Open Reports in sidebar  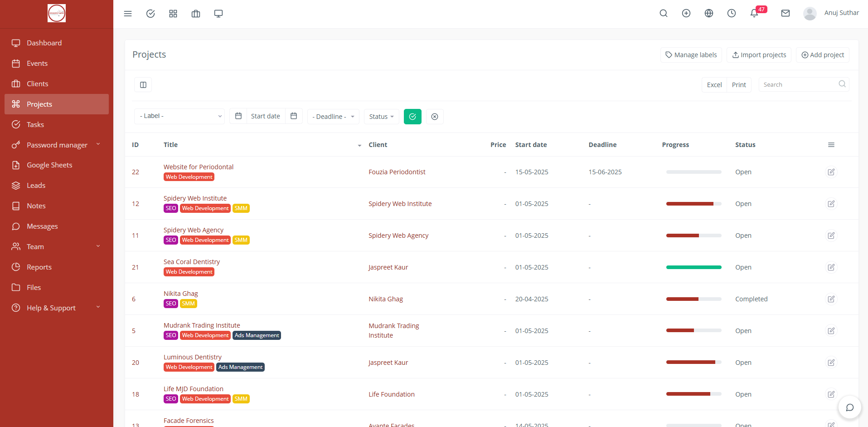tap(57, 267)
